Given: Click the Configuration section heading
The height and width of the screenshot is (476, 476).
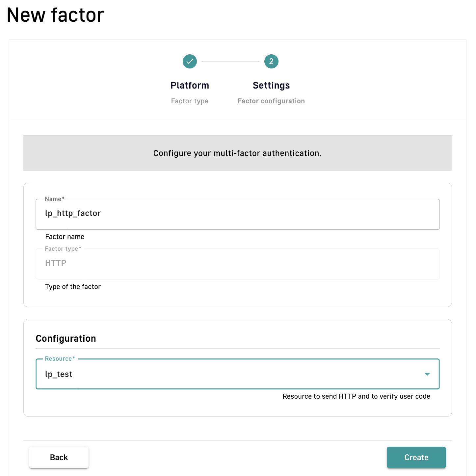Looking at the screenshot, I should coord(66,338).
